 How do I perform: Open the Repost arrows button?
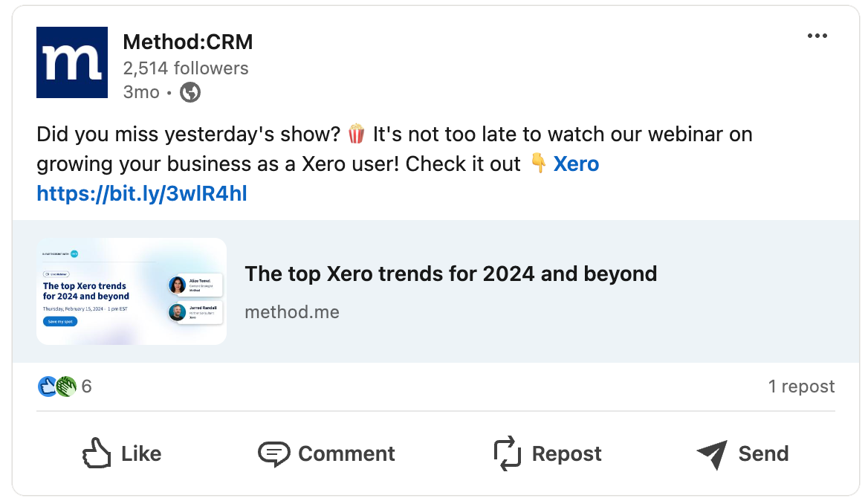(548, 453)
